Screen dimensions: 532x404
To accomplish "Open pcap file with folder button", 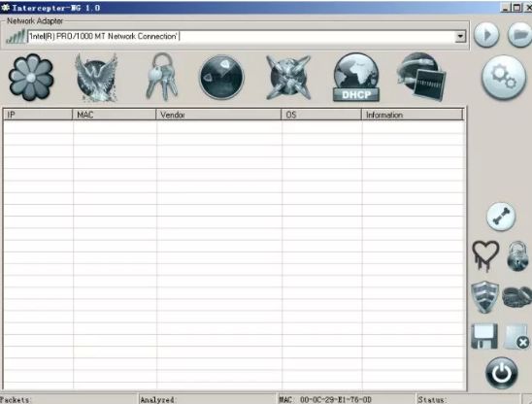I will (x=519, y=35).
